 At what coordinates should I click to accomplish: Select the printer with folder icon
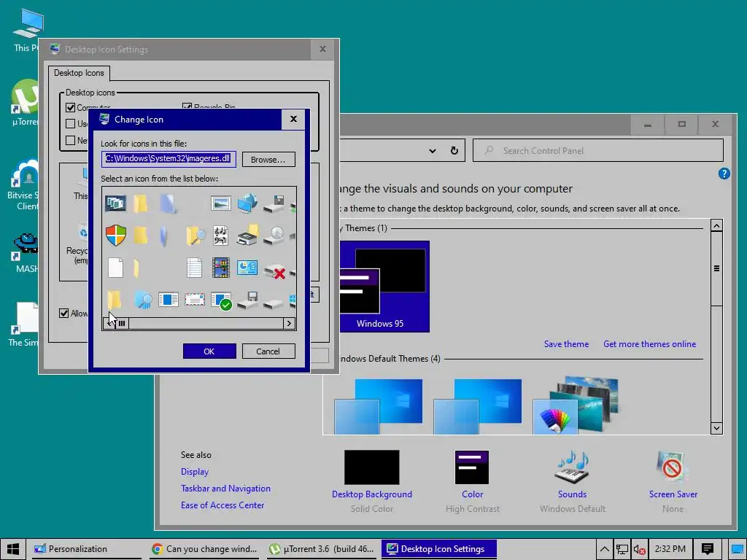click(247, 235)
